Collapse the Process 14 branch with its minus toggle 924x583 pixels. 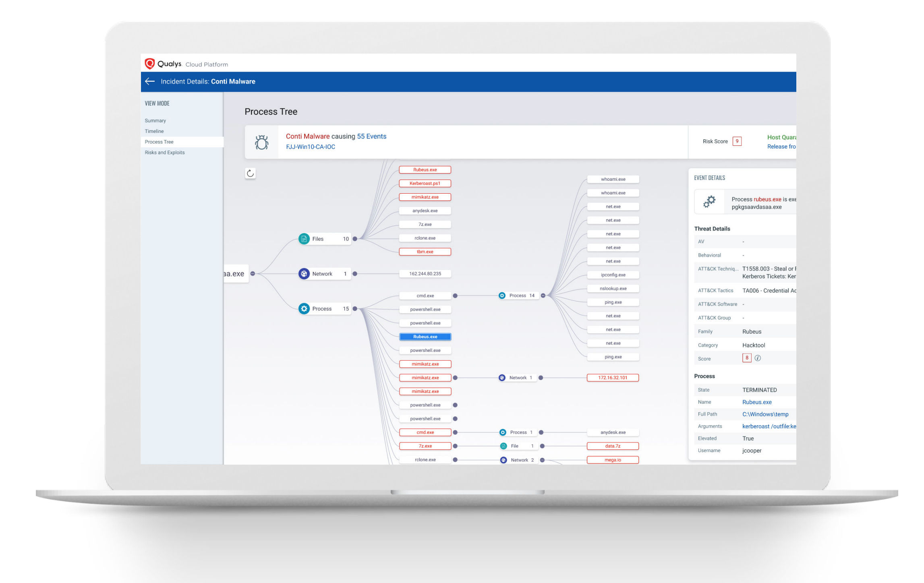click(543, 295)
